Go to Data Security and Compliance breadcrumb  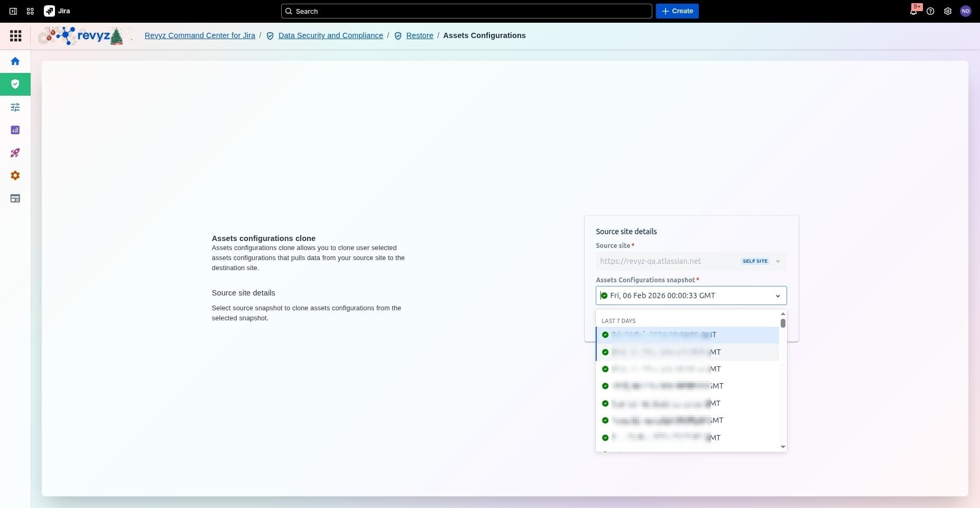pos(330,35)
